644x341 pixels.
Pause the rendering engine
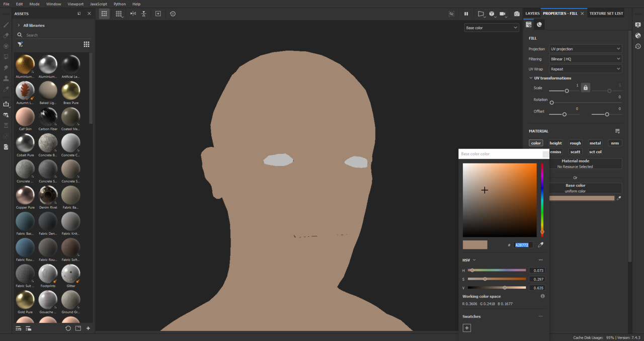click(x=465, y=14)
